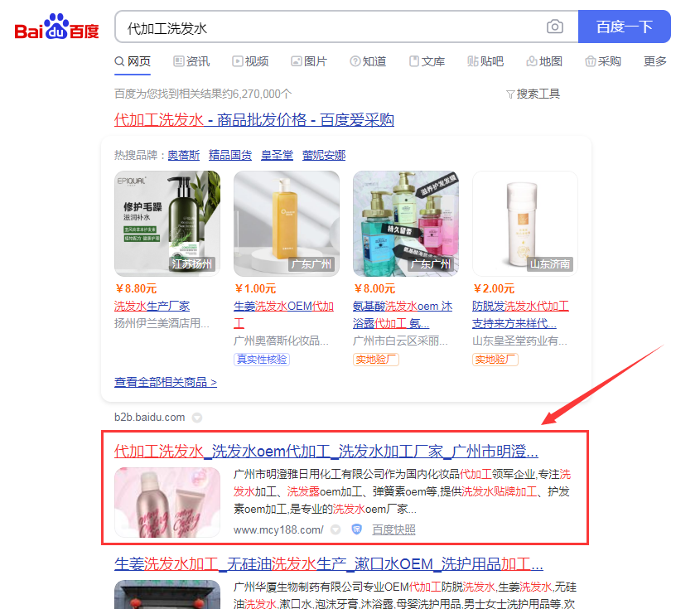Click hot brand 奥蓓斯
Viewport: 700px width, 609px height.
click(183, 156)
